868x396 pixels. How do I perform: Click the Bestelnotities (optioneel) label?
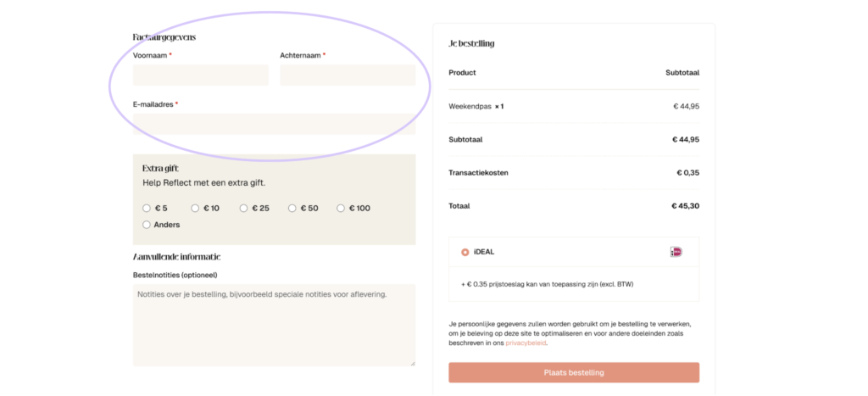coord(175,275)
